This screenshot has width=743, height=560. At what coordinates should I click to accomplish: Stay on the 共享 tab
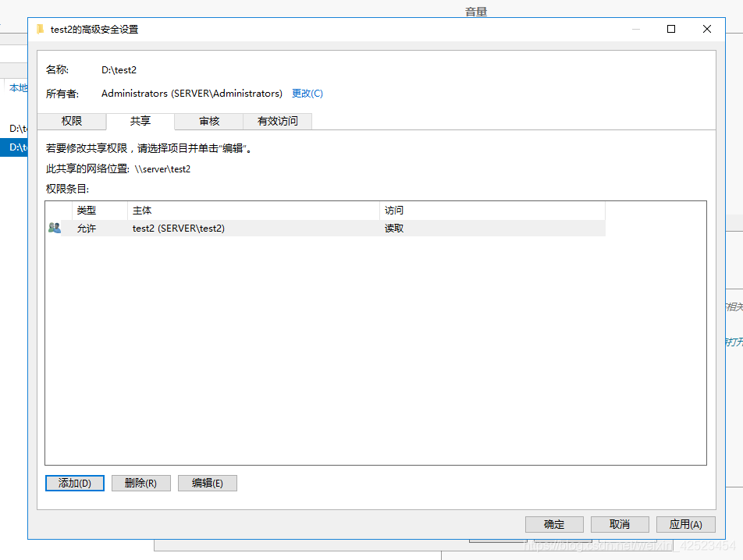140,121
